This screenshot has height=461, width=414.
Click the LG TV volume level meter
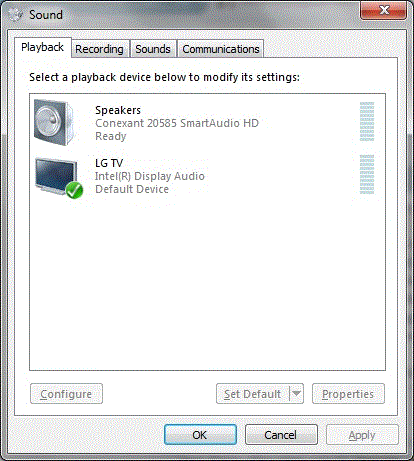tap(367, 174)
